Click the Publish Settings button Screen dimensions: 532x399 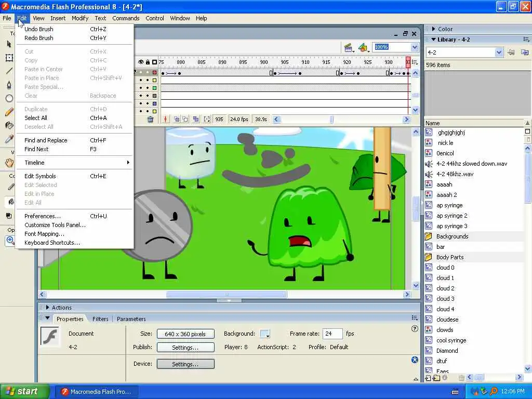[x=185, y=348]
